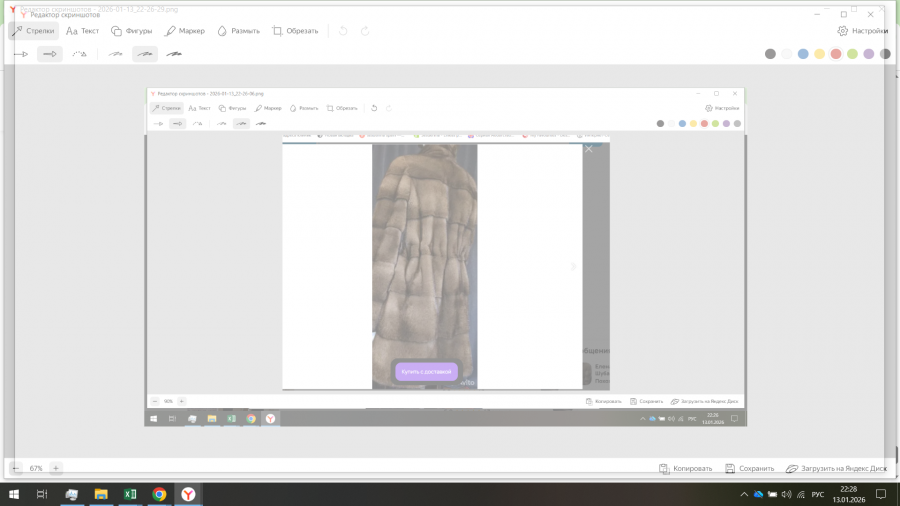Choose the Фигуры shapes tool in the outer toolbar

(x=131, y=31)
